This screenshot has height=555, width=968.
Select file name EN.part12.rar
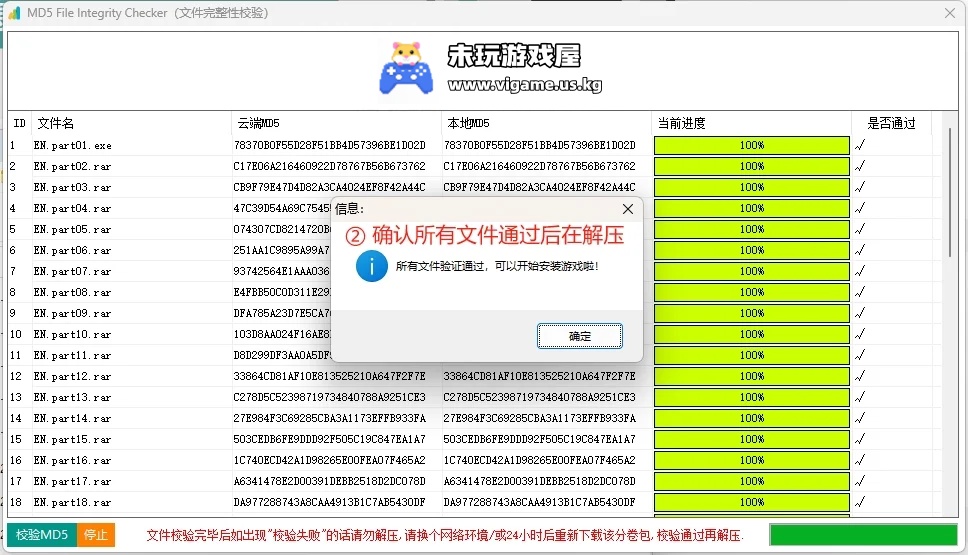(x=73, y=377)
